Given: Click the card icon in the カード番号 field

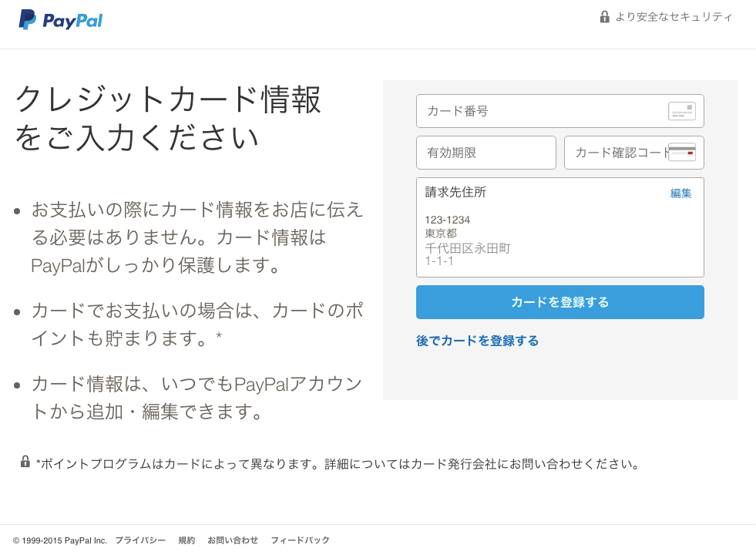Looking at the screenshot, I should point(681,111).
